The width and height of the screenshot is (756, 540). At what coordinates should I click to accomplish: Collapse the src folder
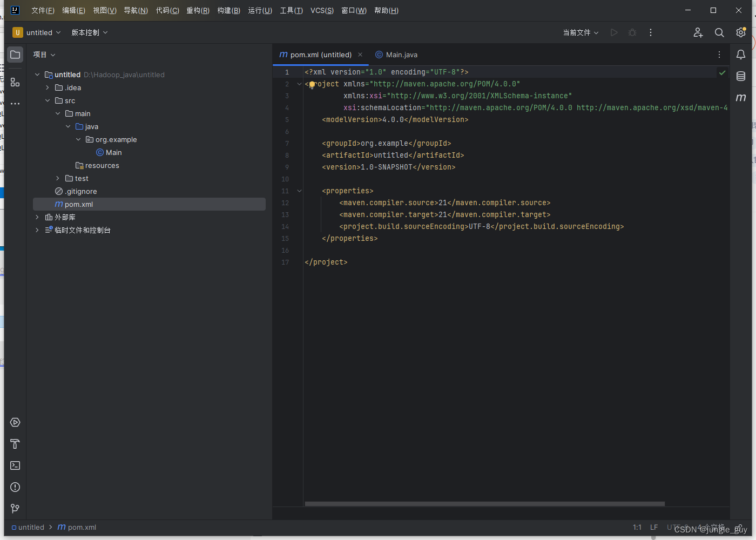click(x=48, y=100)
